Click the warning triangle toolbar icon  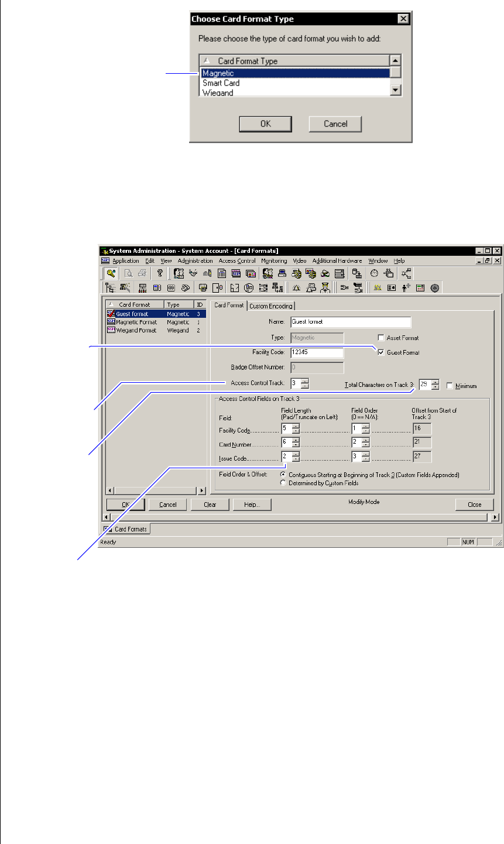pyautogui.click(x=296, y=287)
